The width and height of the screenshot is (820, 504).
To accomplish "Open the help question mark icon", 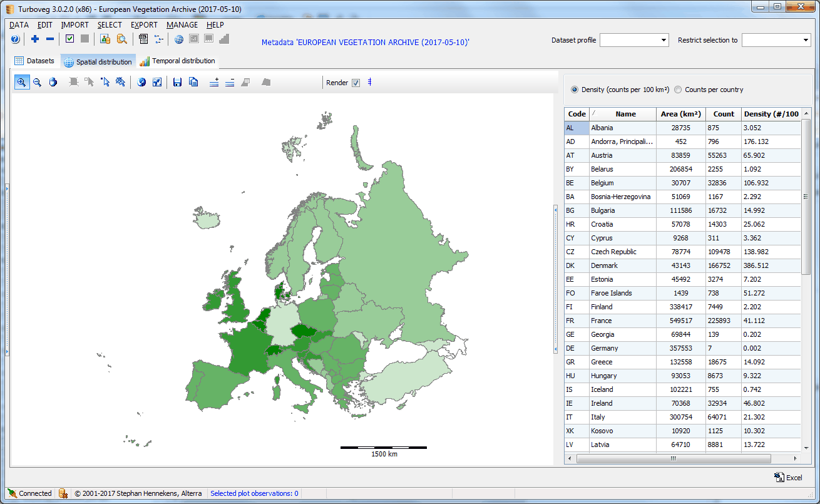I will point(15,39).
